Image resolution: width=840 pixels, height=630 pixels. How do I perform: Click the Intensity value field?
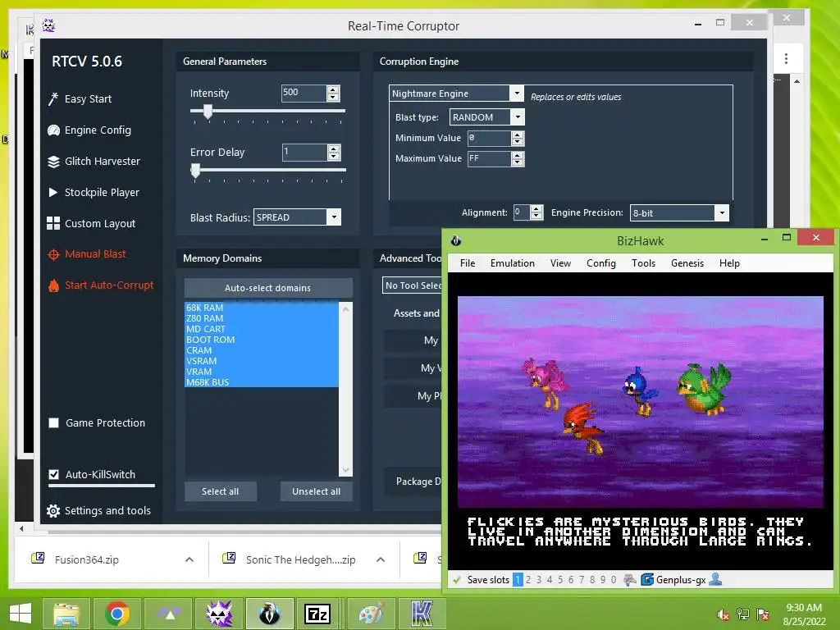pos(304,94)
